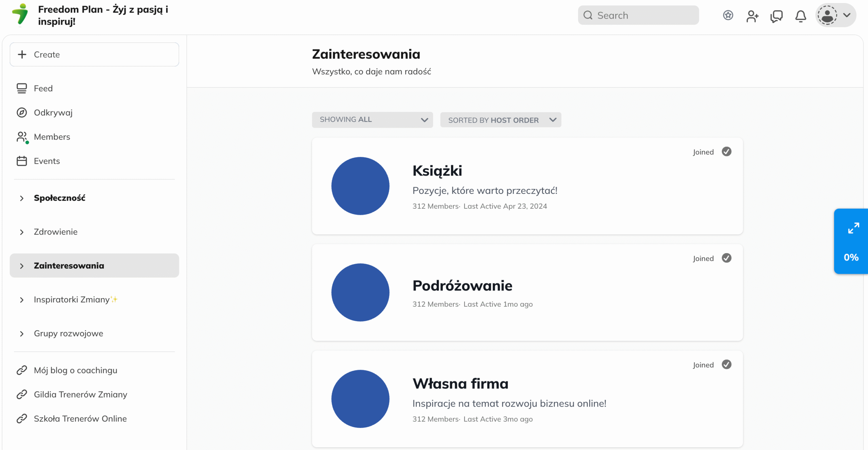This screenshot has width=868, height=450.
Task: Open the SORTED BY HOST ORDER dropdown
Action: 501,120
